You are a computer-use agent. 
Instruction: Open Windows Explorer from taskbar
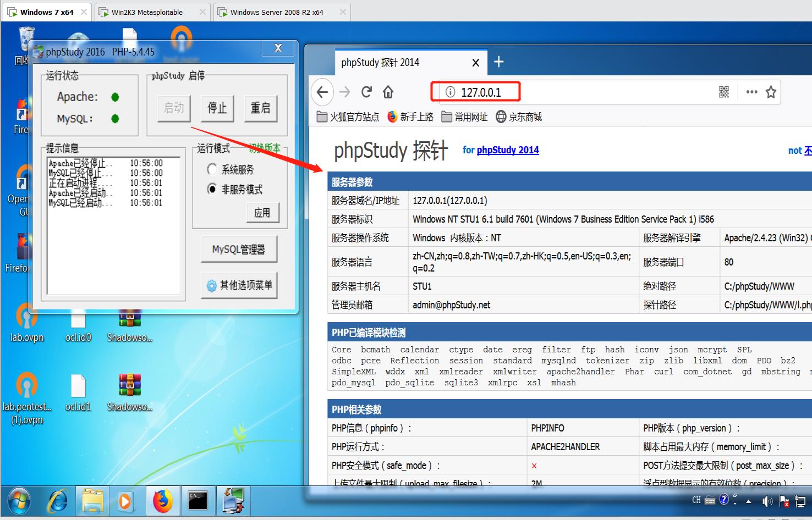[92, 501]
